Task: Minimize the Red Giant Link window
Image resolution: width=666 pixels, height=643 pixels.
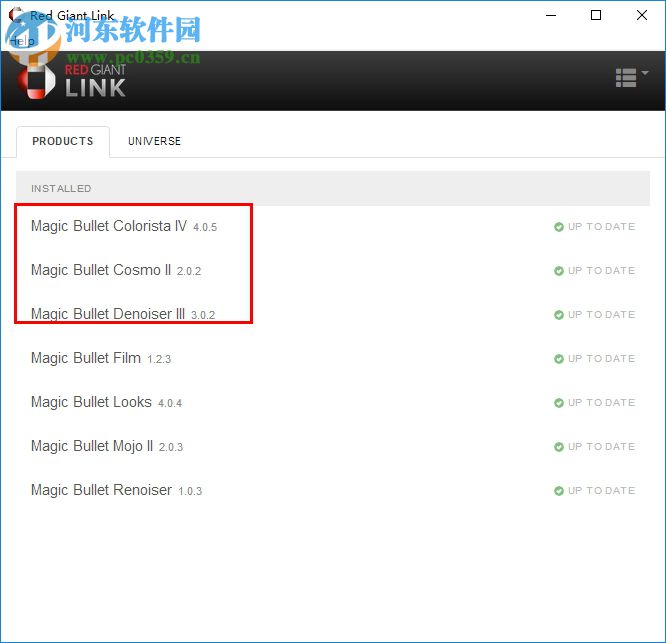Action: click(551, 15)
